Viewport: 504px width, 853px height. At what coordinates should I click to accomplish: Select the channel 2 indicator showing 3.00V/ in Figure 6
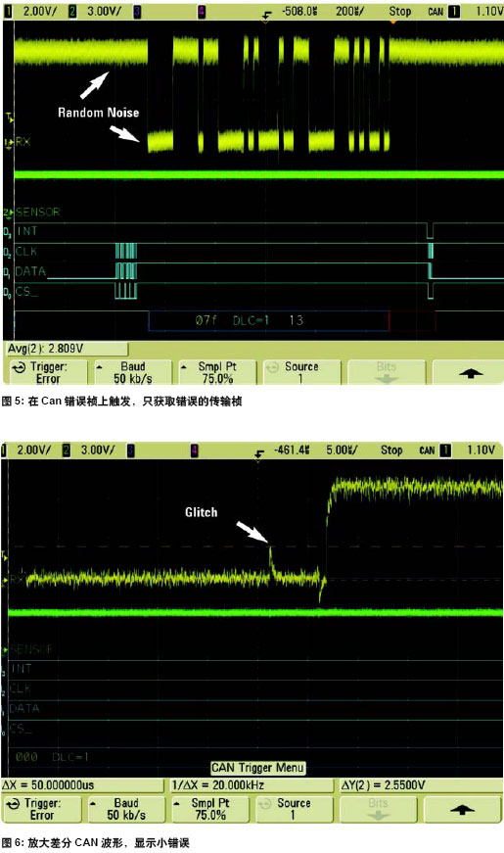click(90, 450)
